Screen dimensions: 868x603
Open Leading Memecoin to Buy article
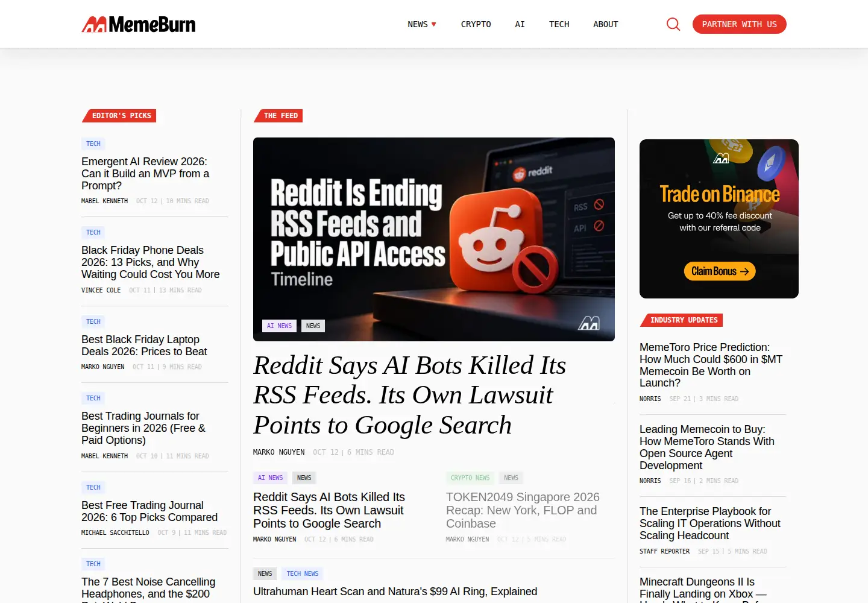click(707, 447)
